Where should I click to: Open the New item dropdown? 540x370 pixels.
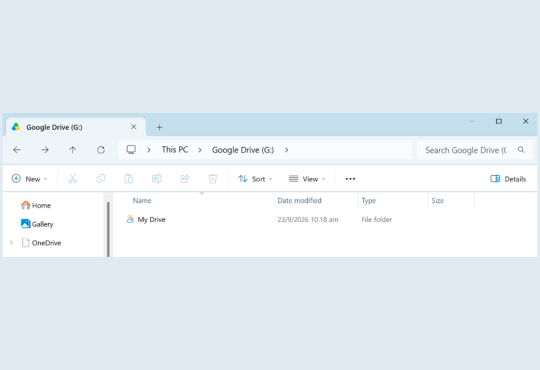click(x=30, y=179)
